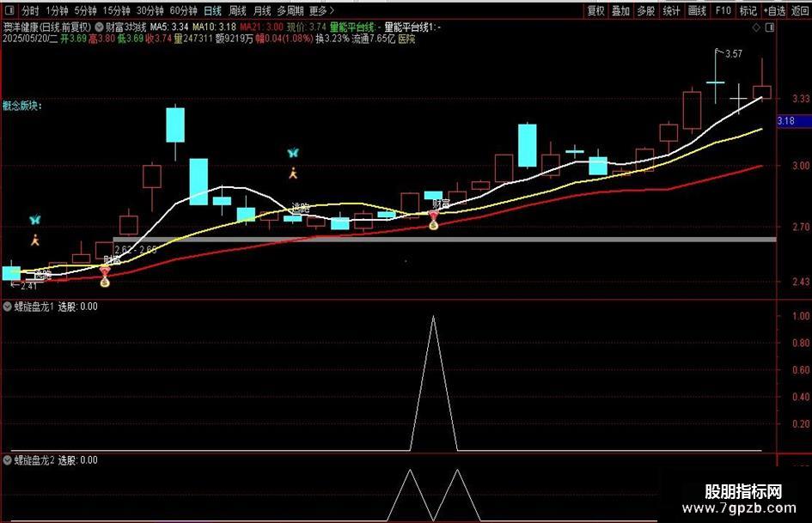
Task: Click the 流通7.65亿 value
Action: tap(374, 39)
